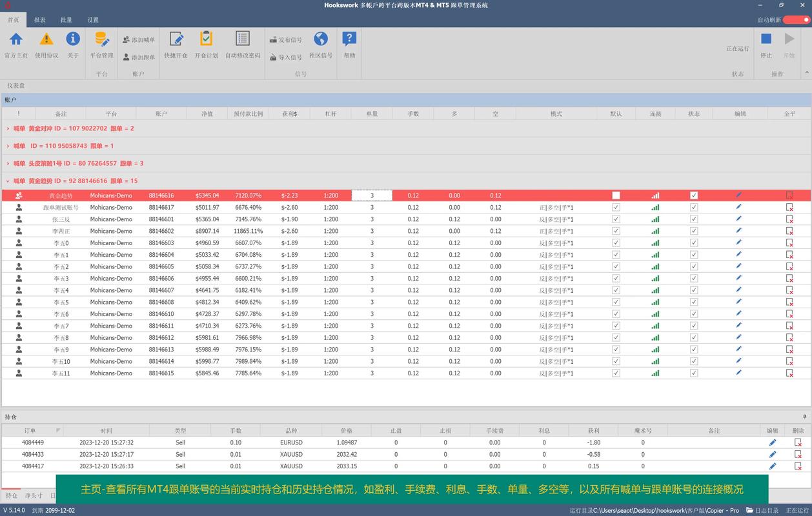Click close-all icon for 李五8 row
The height and width of the screenshot is (516, 812).
tap(789, 337)
